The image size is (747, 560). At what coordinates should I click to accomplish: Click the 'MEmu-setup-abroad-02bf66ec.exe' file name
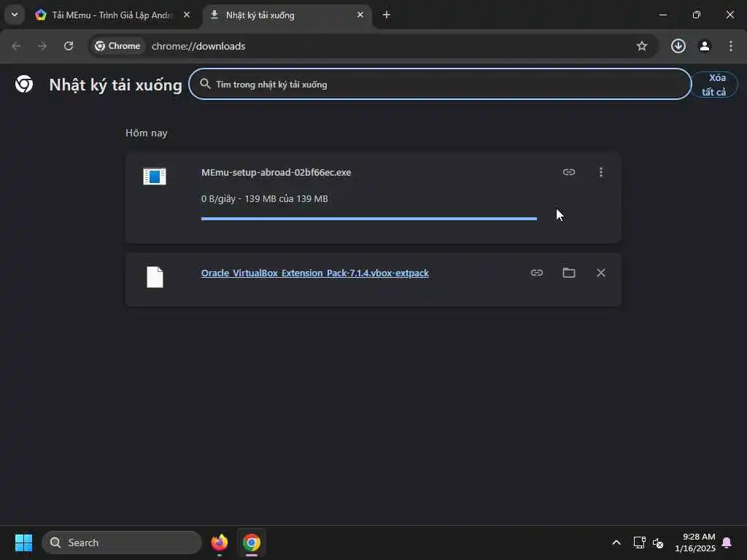coord(276,172)
